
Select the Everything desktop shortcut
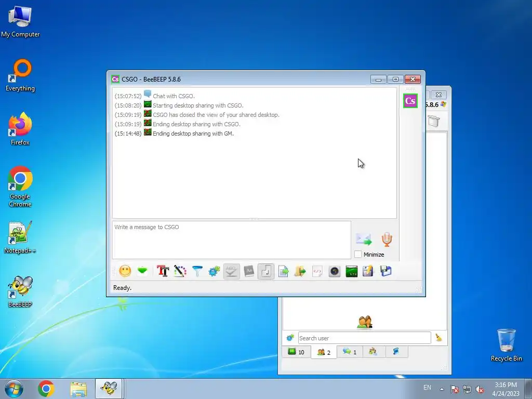point(20,76)
